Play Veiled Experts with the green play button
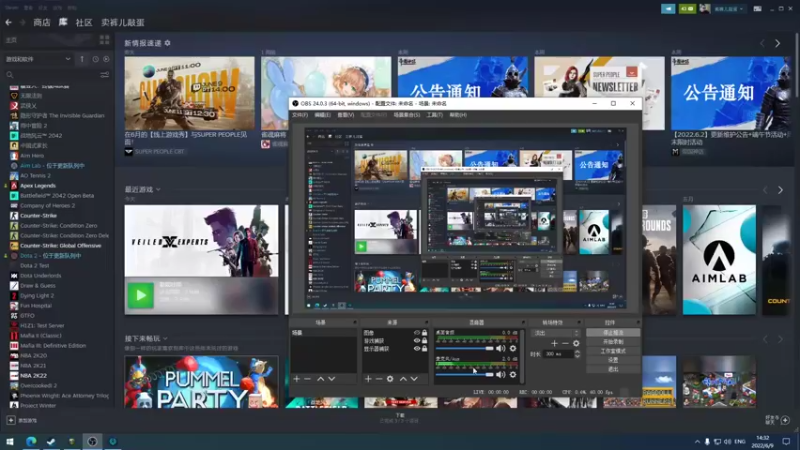Viewport: 800px width, 450px height. tap(140, 295)
